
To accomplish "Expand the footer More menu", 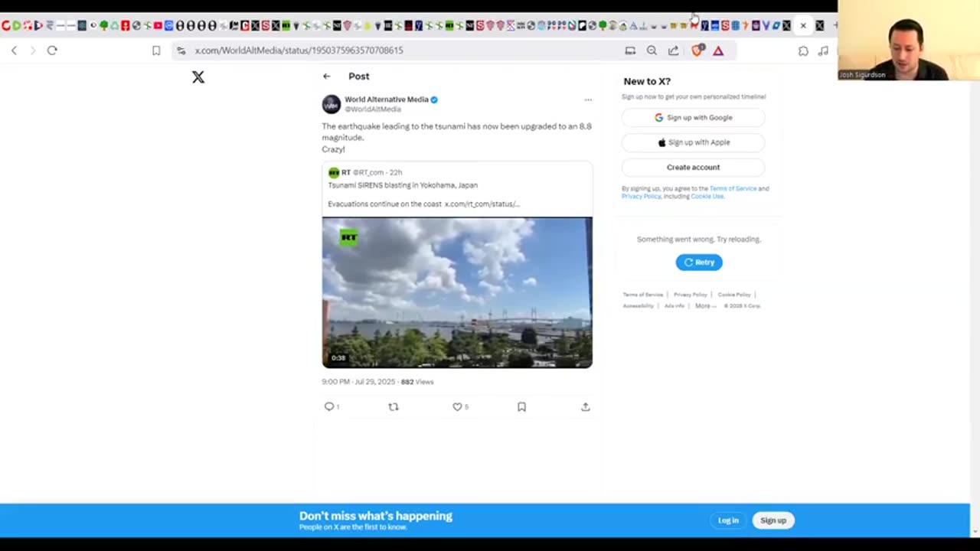I will click(705, 306).
